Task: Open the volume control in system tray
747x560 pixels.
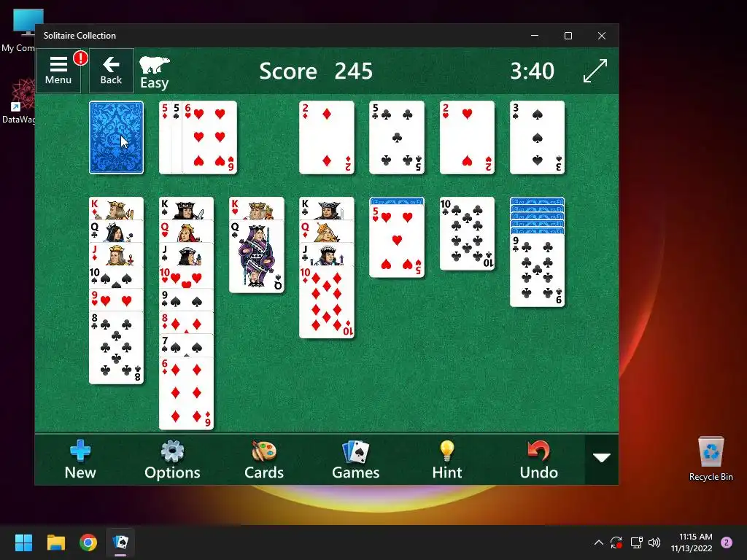Action: coord(654,542)
